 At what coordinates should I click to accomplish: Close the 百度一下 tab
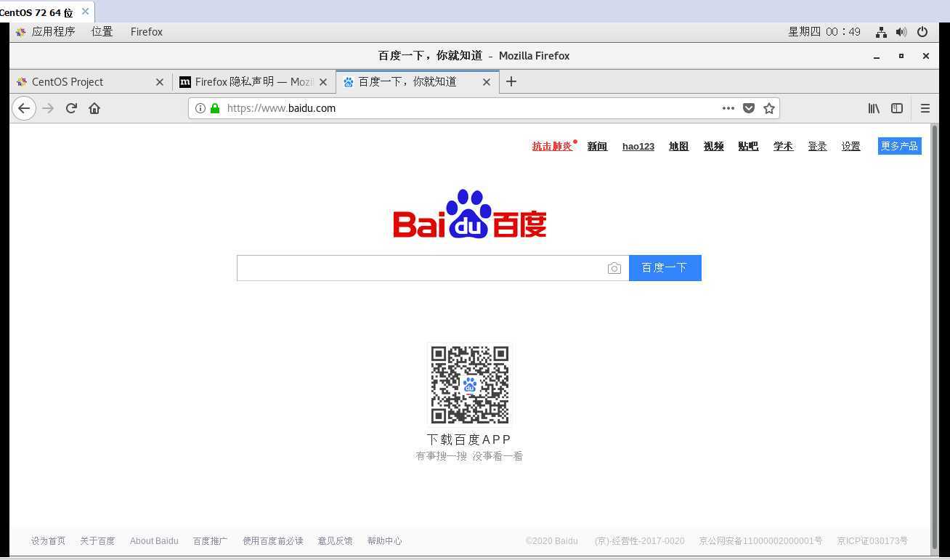(487, 82)
